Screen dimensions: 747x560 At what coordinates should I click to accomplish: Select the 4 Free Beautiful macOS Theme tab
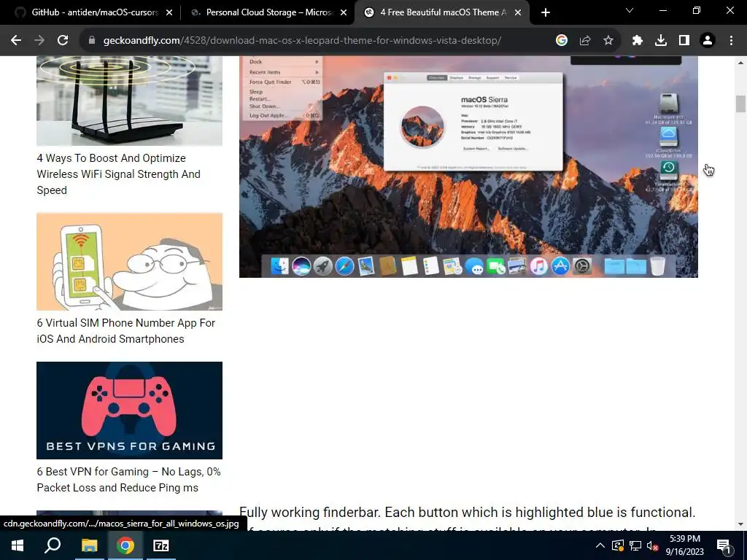pyautogui.click(x=443, y=12)
